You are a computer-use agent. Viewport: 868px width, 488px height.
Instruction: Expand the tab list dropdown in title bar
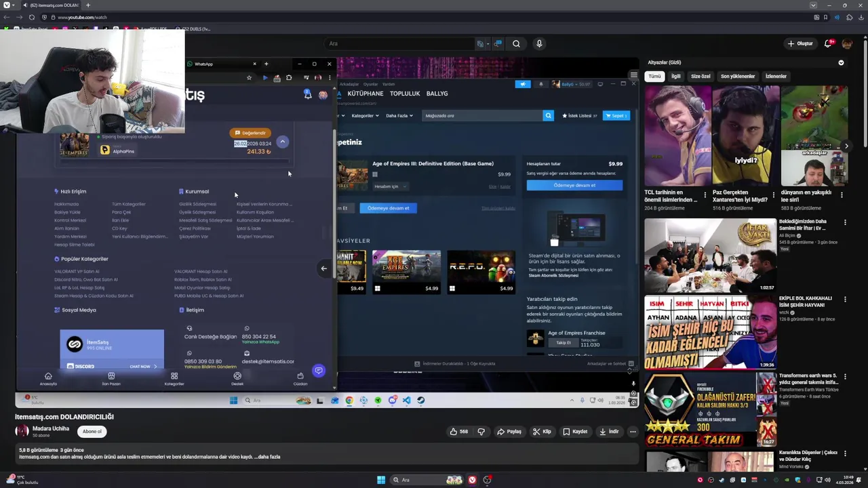click(813, 5)
